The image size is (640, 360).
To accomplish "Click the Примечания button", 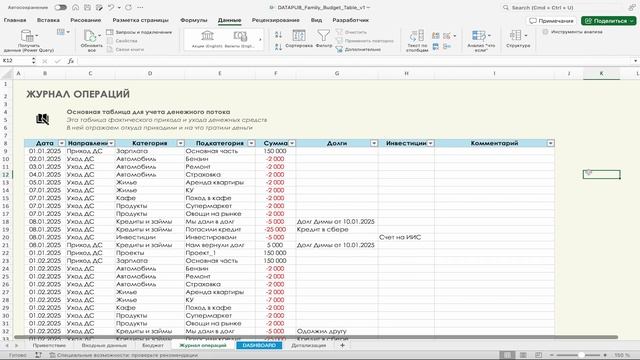I will [x=551, y=20].
